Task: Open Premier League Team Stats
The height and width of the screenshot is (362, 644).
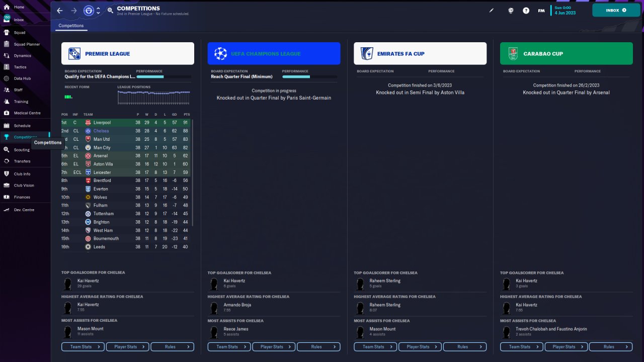Action: (x=83, y=346)
